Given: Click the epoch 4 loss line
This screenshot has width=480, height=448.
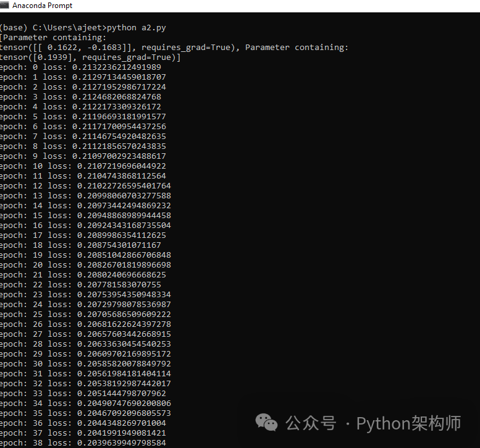Looking at the screenshot, I should [80, 106].
